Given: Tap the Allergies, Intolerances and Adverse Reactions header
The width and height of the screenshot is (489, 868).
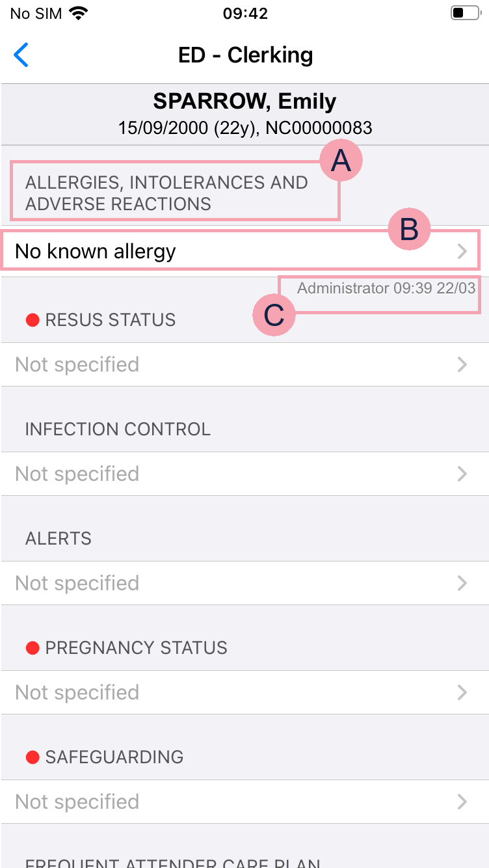Looking at the screenshot, I should (x=166, y=193).
